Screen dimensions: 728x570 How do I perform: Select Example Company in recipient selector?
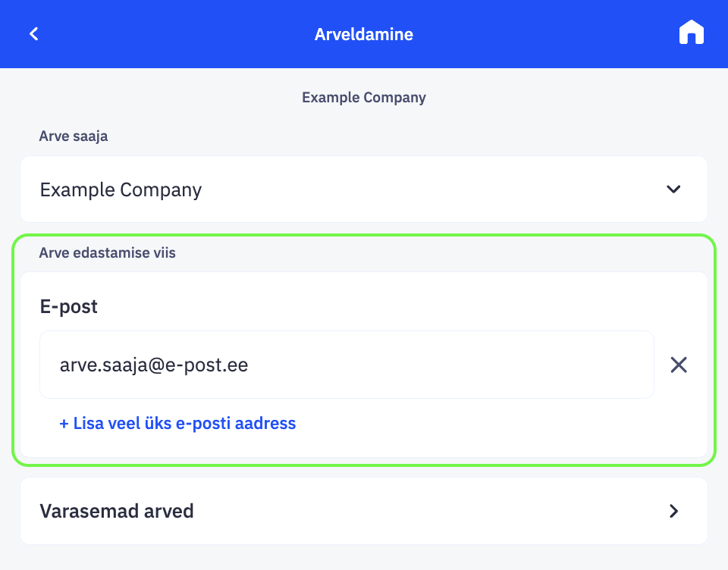pos(121,189)
